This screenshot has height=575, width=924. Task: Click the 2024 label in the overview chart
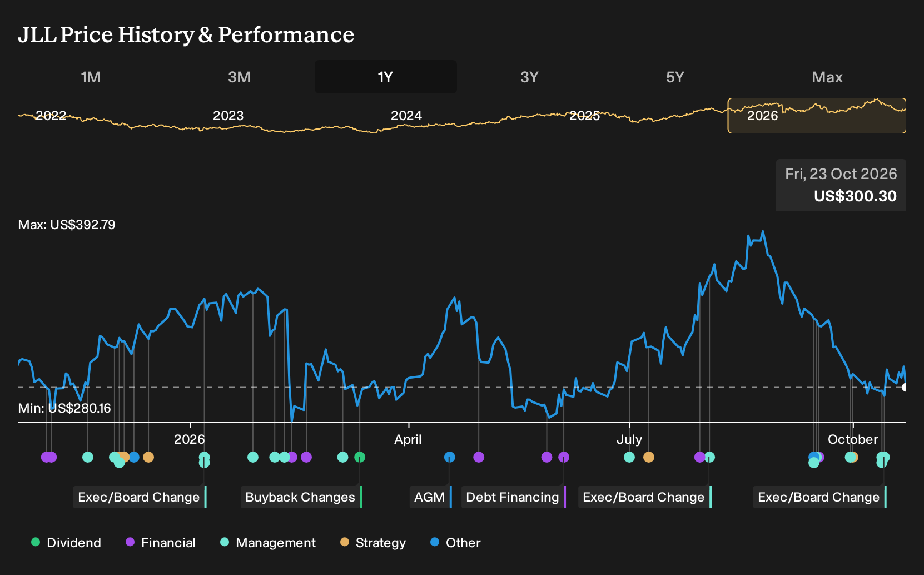point(406,116)
